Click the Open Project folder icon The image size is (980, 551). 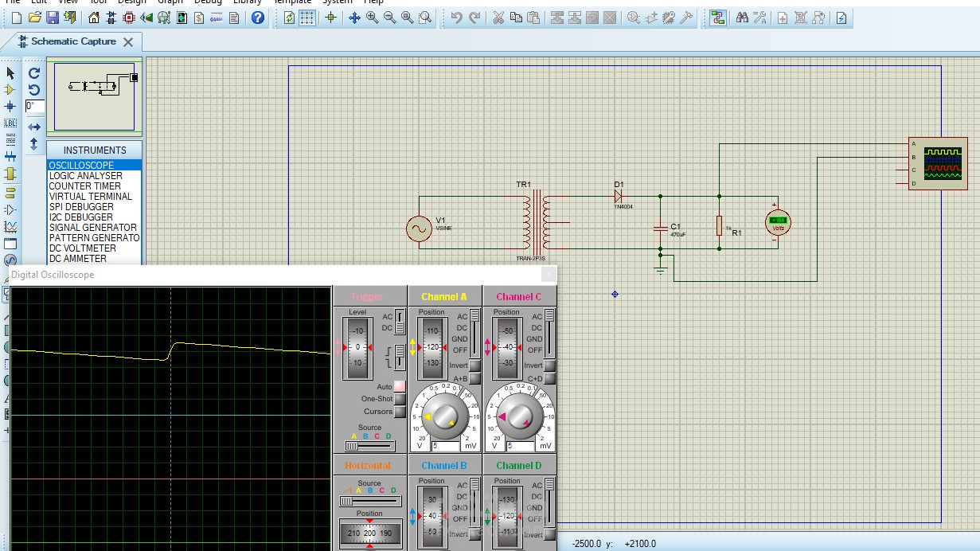coord(34,18)
